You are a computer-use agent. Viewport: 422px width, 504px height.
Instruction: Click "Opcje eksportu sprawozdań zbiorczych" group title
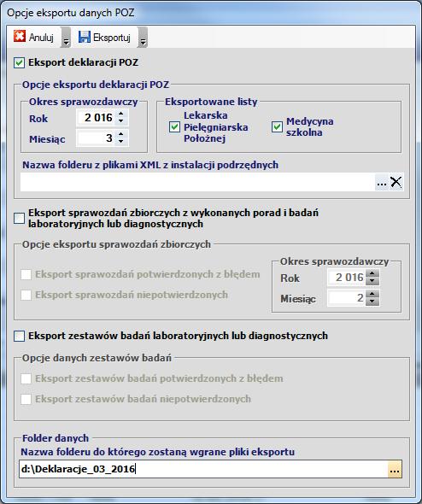[x=116, y=244]
